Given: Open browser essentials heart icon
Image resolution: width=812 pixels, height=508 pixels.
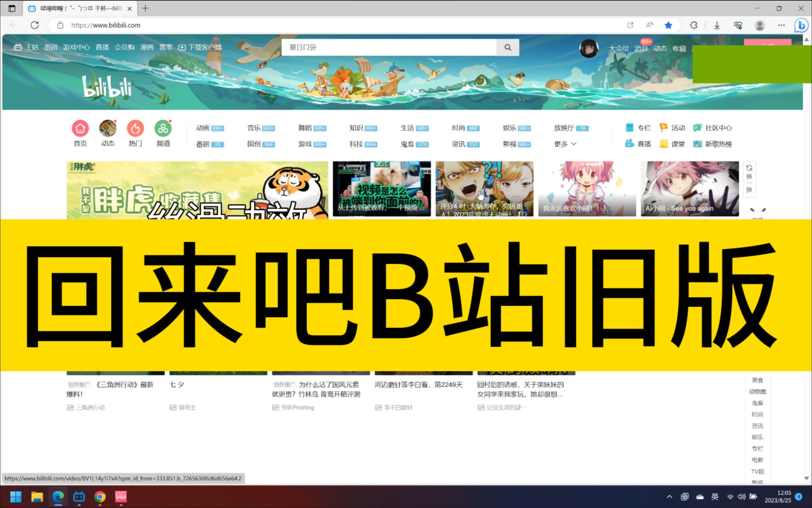Looking at the screenshot, I should 738,25.
